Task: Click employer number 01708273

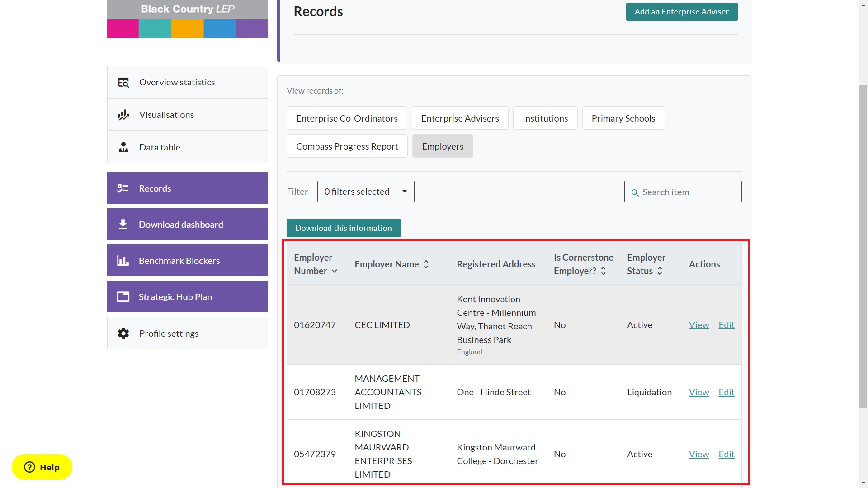Action: (x=315, y=392)
